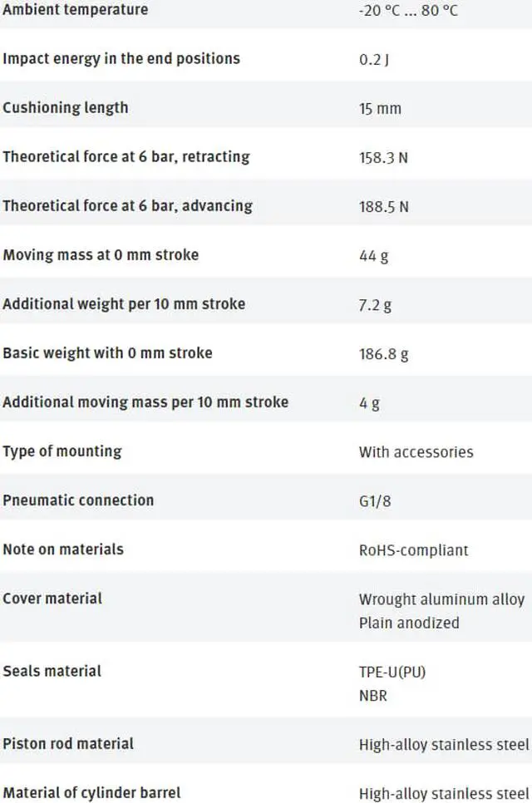This screenshot has height=803, width=532.
Task: Click the Piston rod material label
Action: click(68, 744)
